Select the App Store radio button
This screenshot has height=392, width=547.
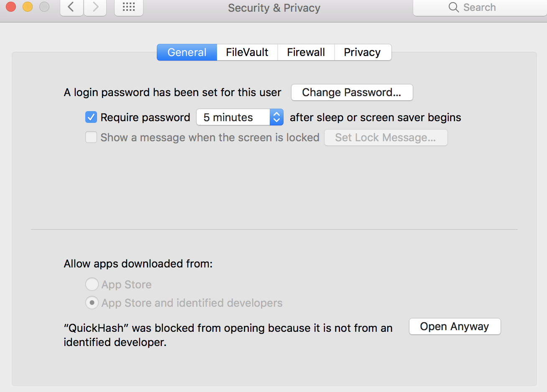tap(92, 285)
